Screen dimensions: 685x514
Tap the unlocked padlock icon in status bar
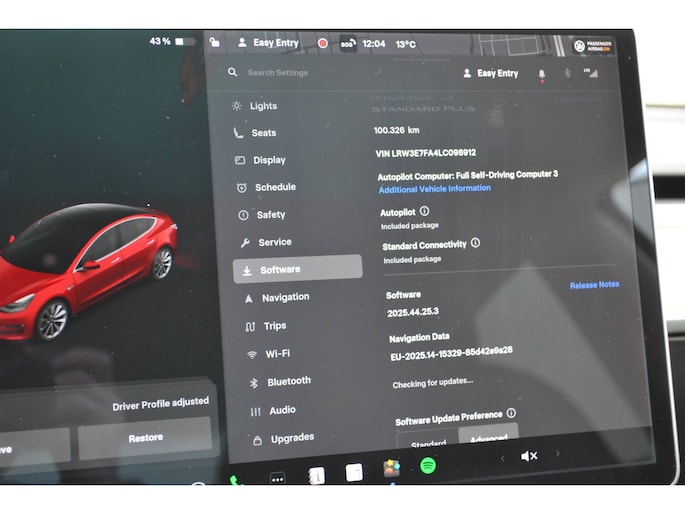click(215, 42)
